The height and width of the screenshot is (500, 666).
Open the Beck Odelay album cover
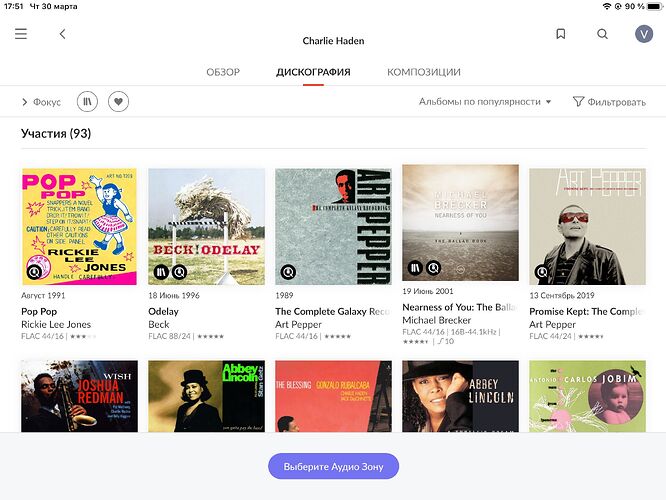click(x=206, y=226)
